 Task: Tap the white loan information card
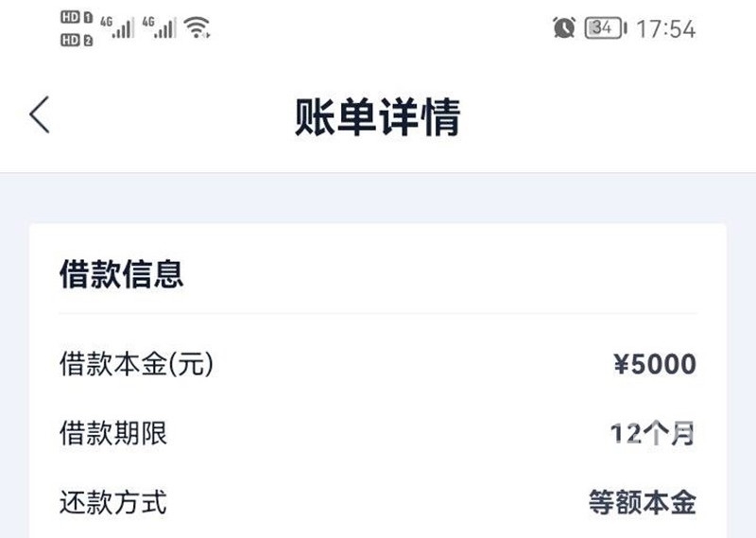point(377,381)
